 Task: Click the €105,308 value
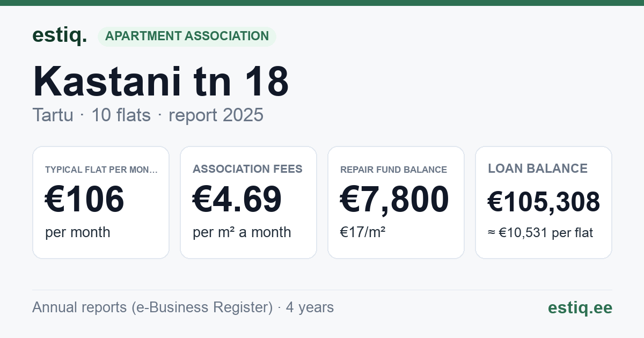pos(544,202)
